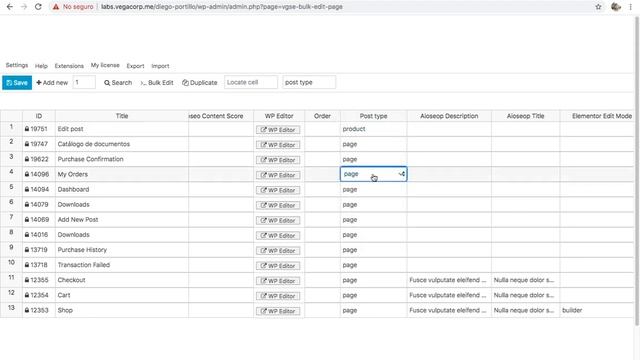Click title cell 'Catálogo de documentos'
Screen dimensions: 640x360
click(122, 144)
